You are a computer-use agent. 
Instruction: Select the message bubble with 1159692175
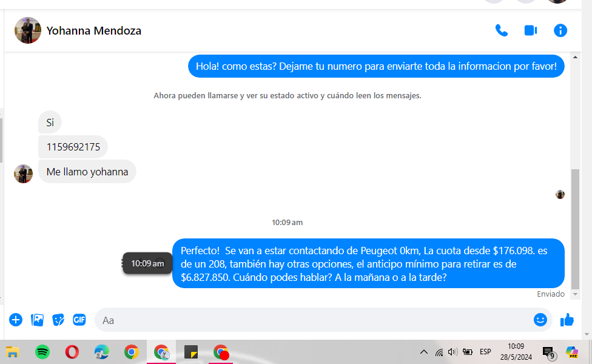pos(73,147)
